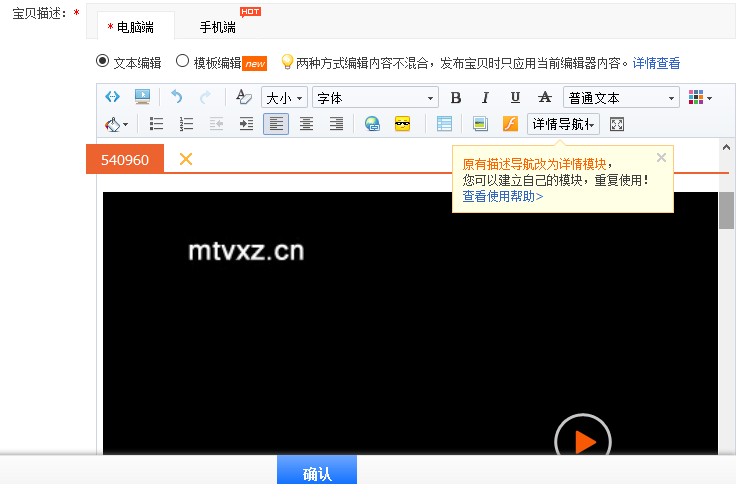Click the format painter icon
This screenshot has height=484, width=736.
click(x=243, y=97)
